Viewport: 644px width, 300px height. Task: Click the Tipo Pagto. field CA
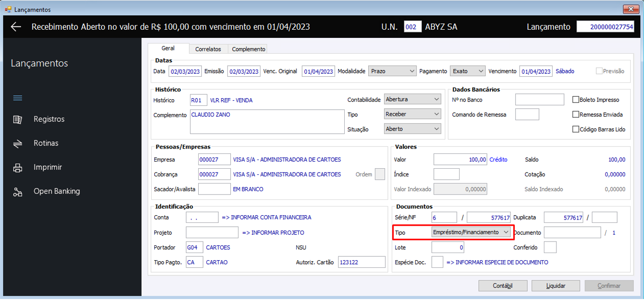pos(194,262)
